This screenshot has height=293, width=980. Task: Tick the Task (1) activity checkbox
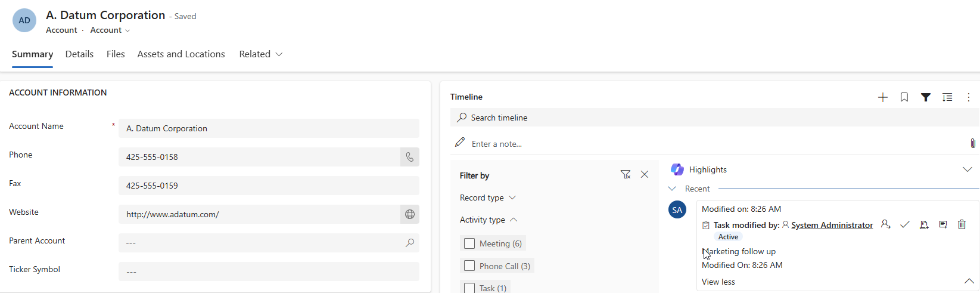(469, 288)
